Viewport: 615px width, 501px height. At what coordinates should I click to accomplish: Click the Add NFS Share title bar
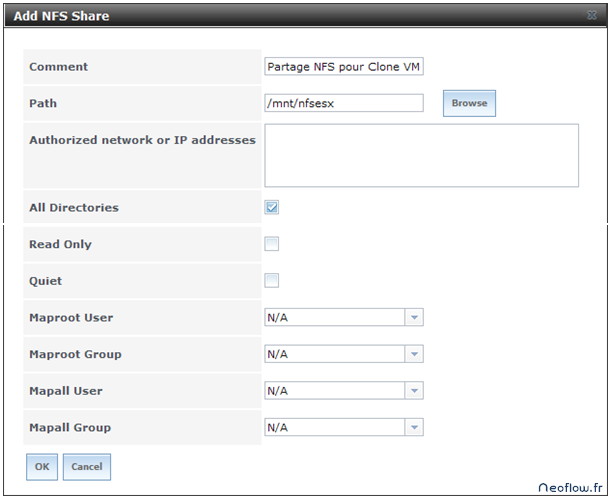(300, 17)
